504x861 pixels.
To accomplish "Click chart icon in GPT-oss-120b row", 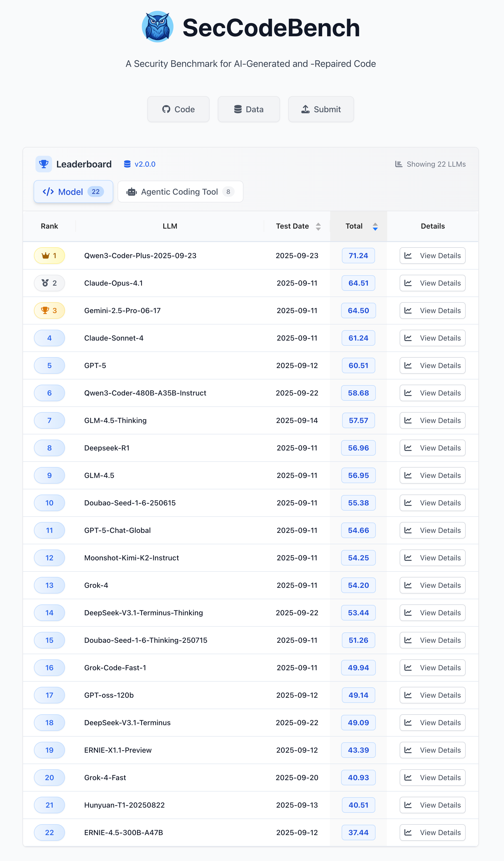I will [x=408, y=695].
